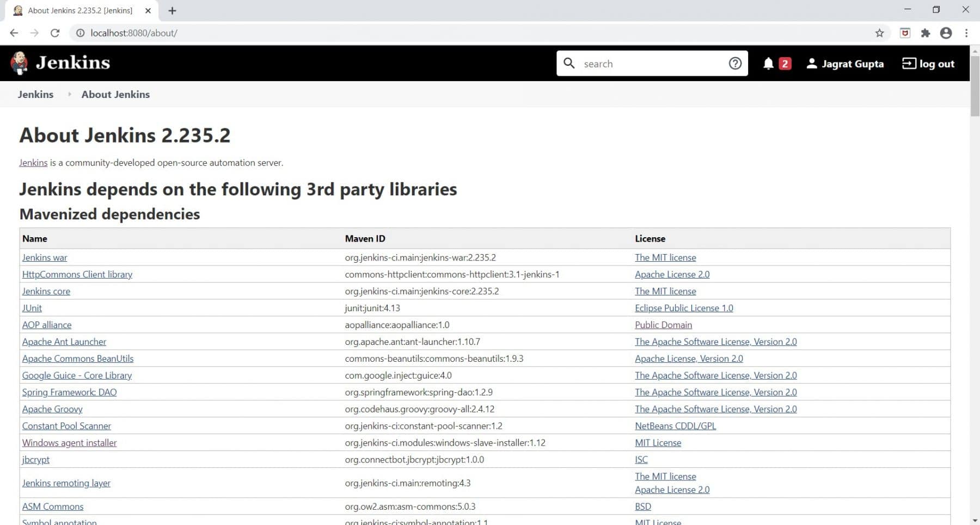
Task: Click the browser address bar
Action: tap(218, 33)
